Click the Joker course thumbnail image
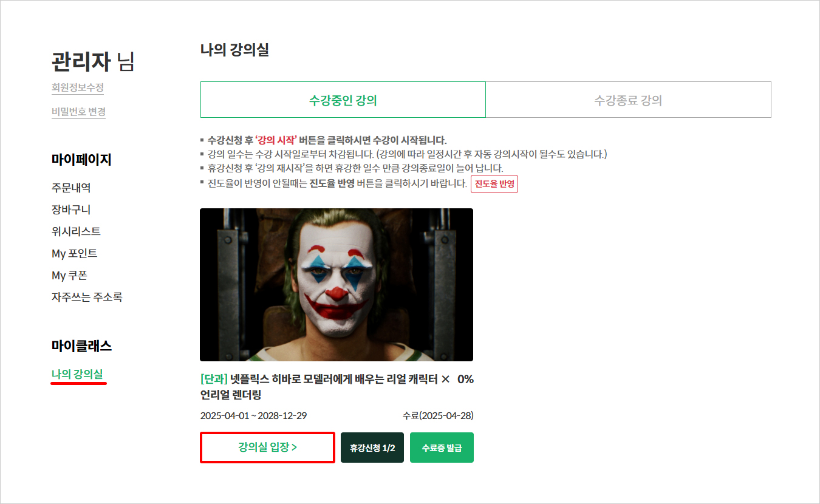 tap(336, 285)
